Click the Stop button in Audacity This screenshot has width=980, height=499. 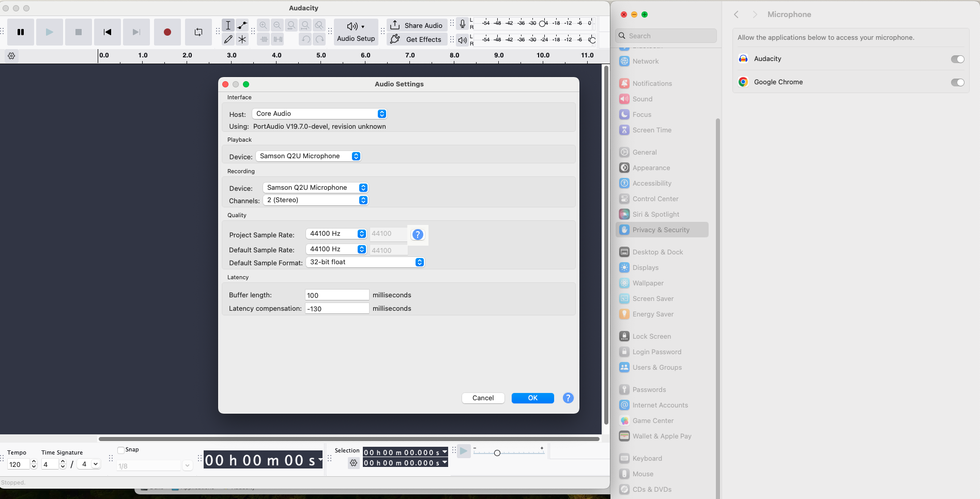click(x=79, y=32)
